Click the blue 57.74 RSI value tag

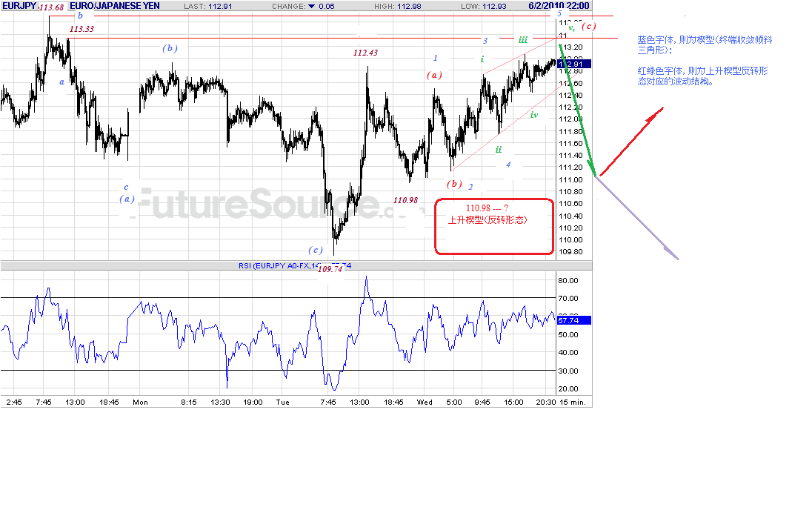click(x=573, y=321)
